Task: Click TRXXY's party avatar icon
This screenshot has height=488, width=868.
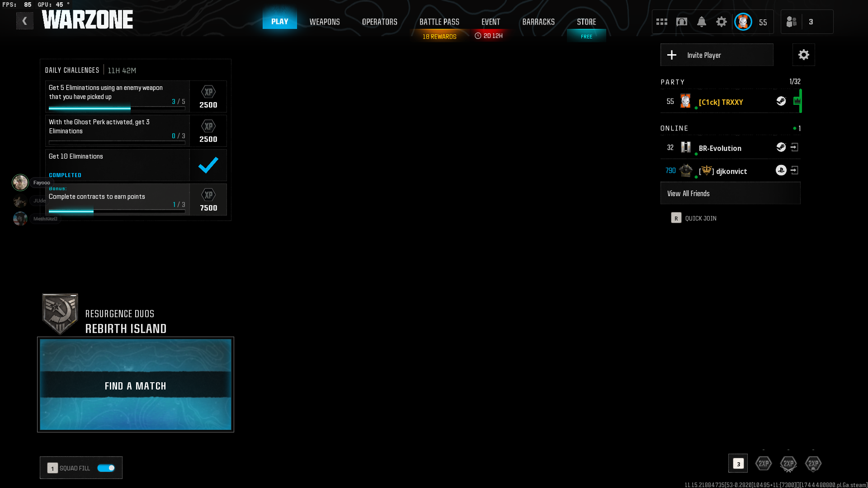Action: point(685,101)
